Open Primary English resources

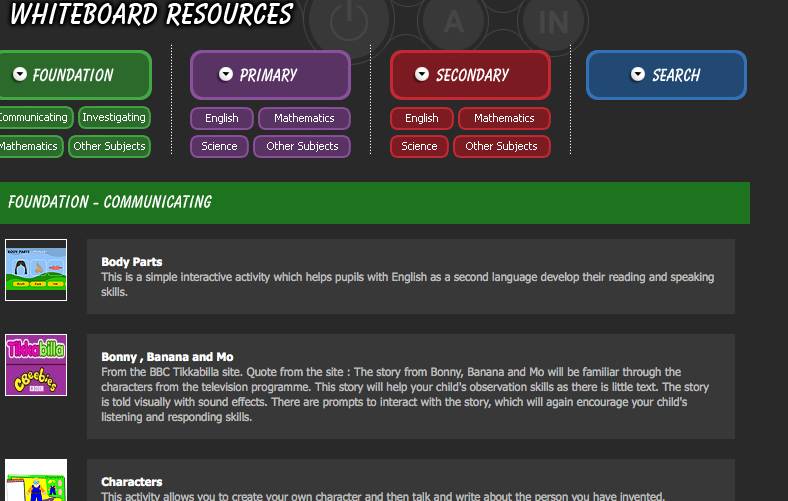tap(222, 119)
